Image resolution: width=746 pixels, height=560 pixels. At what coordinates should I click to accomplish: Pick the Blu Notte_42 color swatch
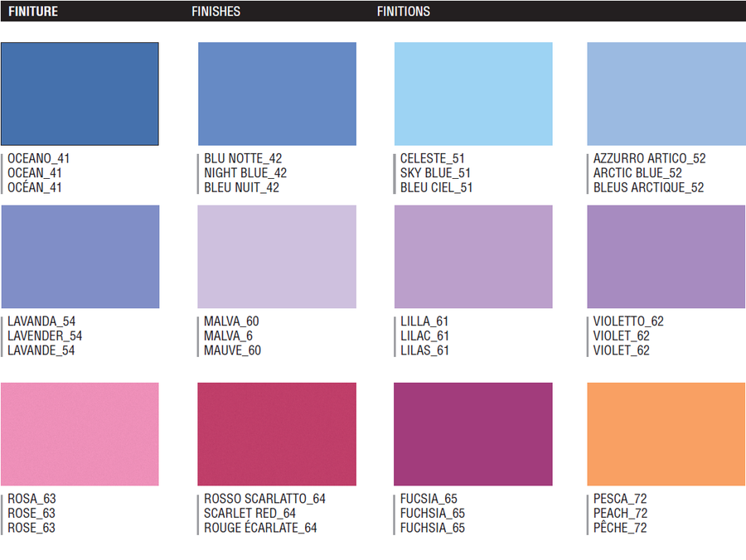pyautogui.click(x=277, y=94)
